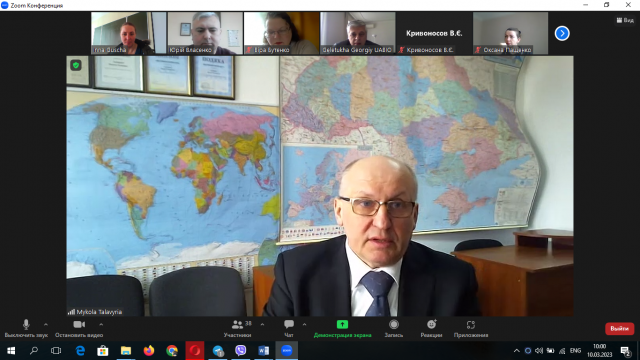Viewport: 640px width, 360px height.
Task: Open Word from the taskbar
Action: (263, 351)
